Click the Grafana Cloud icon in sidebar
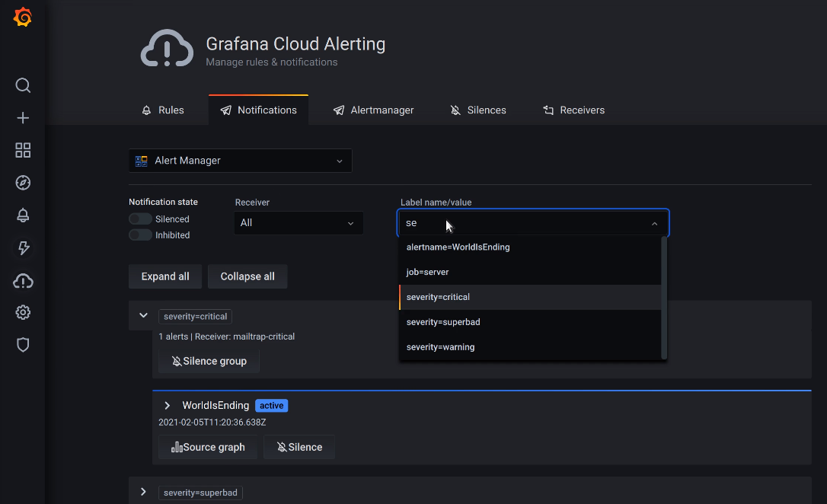 (x=22, y=280)
